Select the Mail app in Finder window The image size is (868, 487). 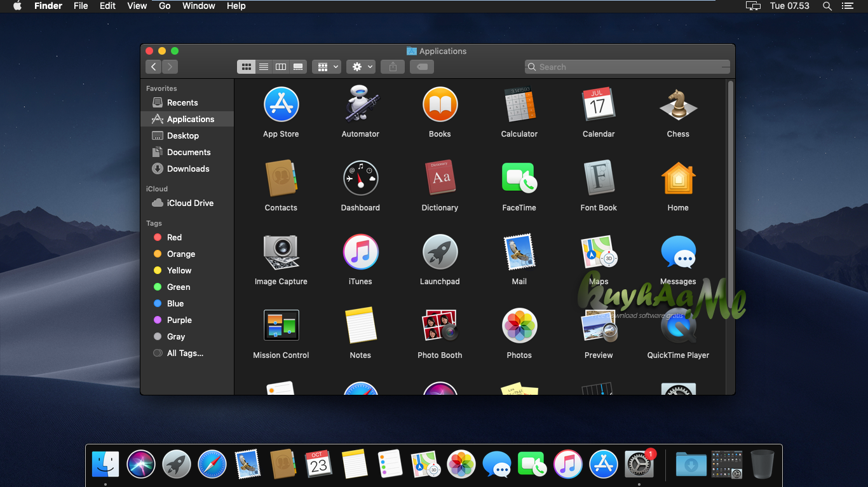[x=519, y=252]
